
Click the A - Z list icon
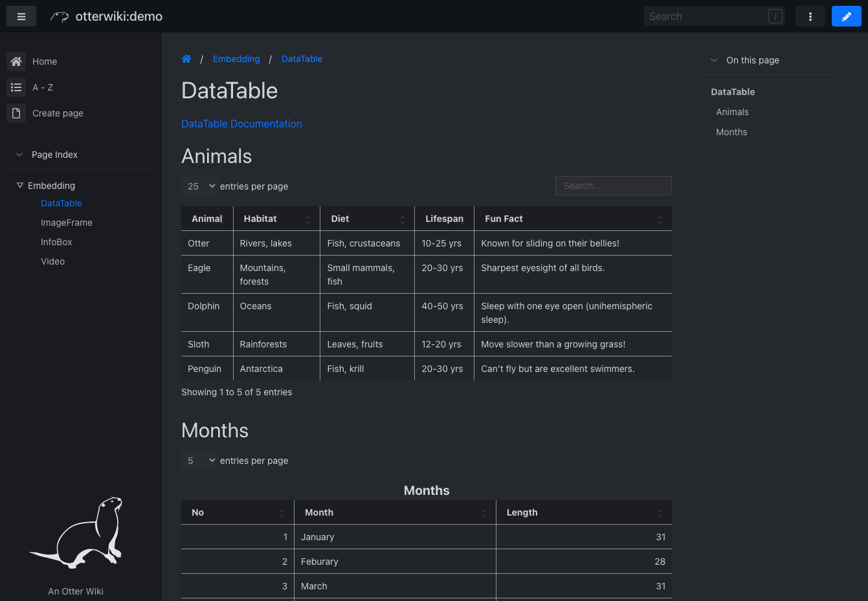(16, 87)
